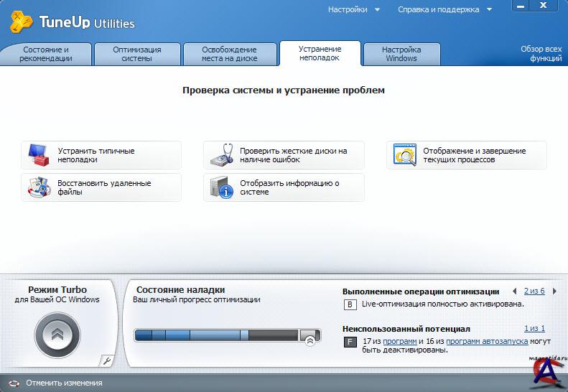Open the fix typical problems toolbox icon

tap(38, 155)
